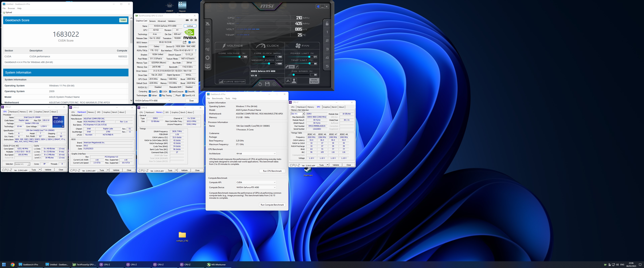Screen dimensions: 644x268
Task: Open Compute API dropdown in Geekbench
Action: click(x=256, y=182)
